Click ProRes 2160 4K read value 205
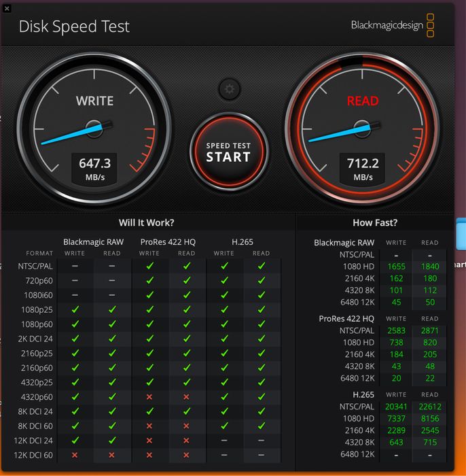This screenshot has width=466, height=476. coord(430,354)
